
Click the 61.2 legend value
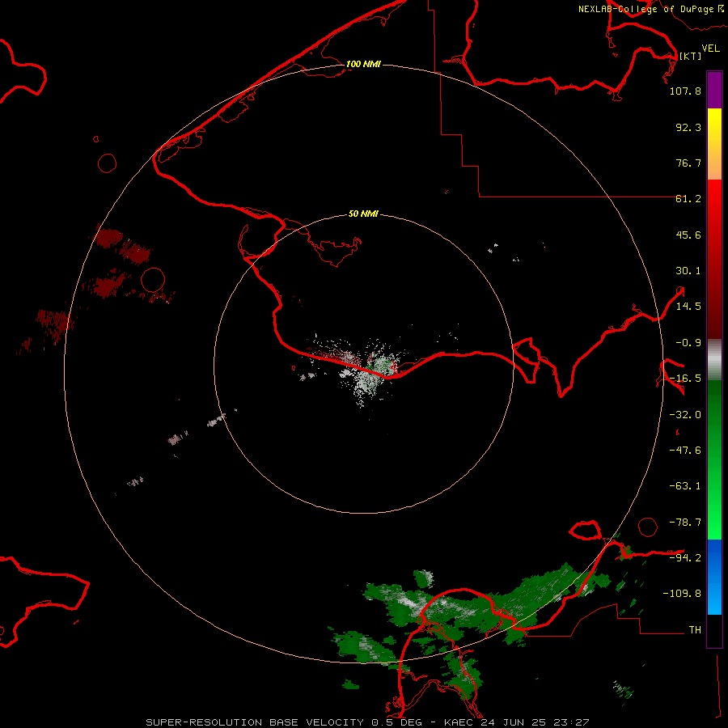click(688, 199)
